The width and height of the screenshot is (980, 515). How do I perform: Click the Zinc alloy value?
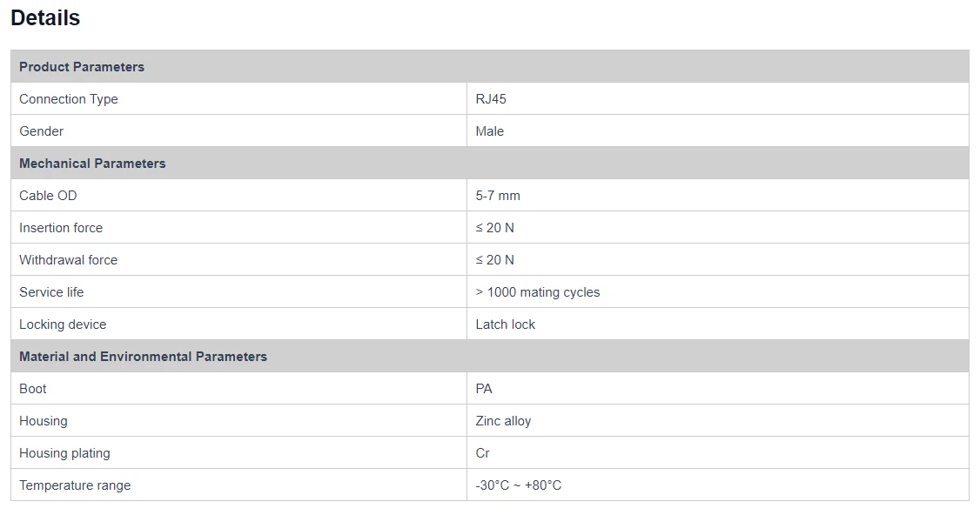[x=503, y=421]
